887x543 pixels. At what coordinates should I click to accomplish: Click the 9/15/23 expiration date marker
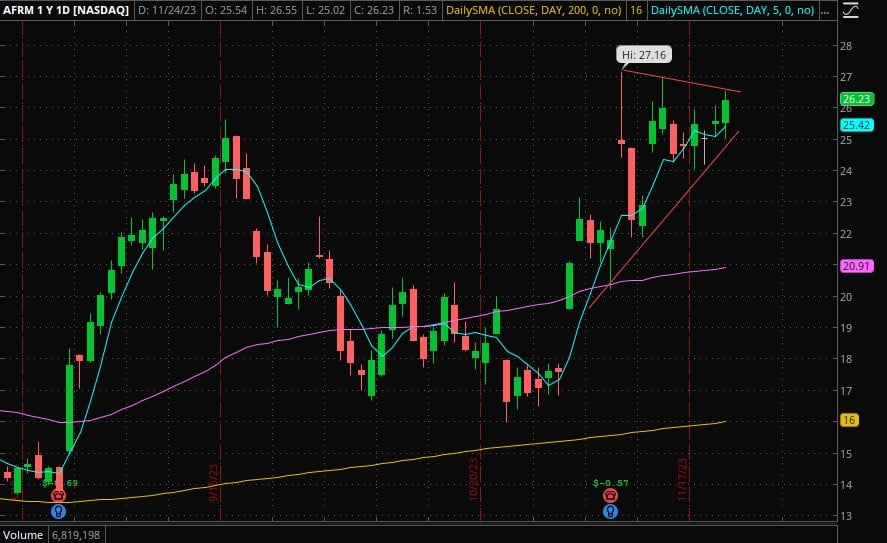(x=213, y=482)
